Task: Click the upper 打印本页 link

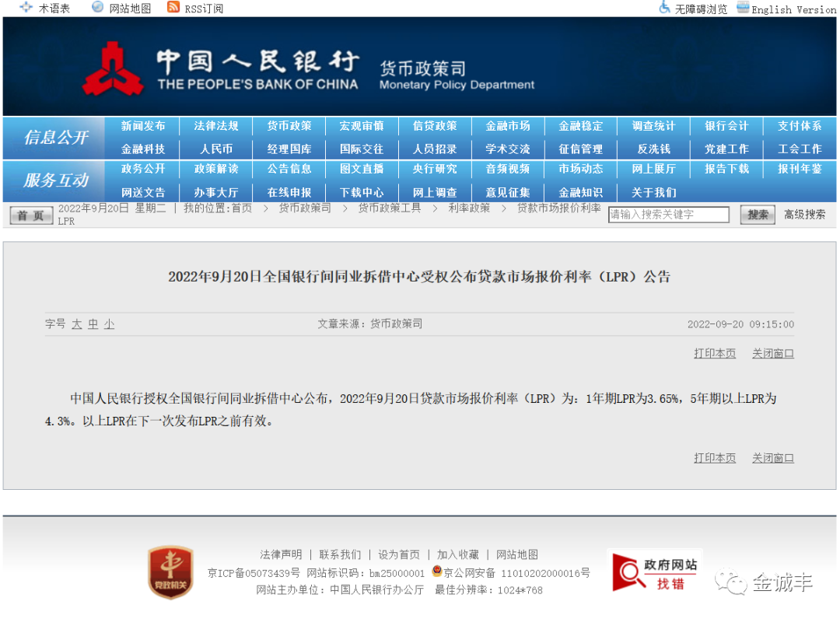Action: (x=715, y=353)
